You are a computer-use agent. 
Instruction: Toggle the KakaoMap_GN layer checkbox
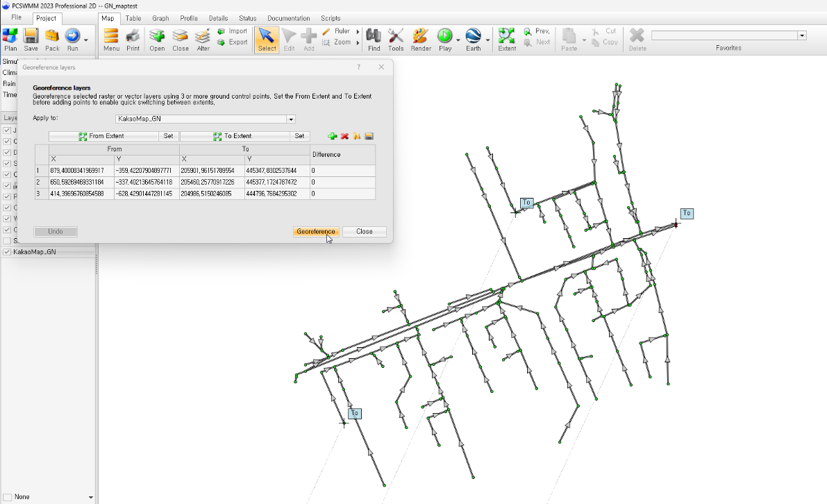(7, 252)
